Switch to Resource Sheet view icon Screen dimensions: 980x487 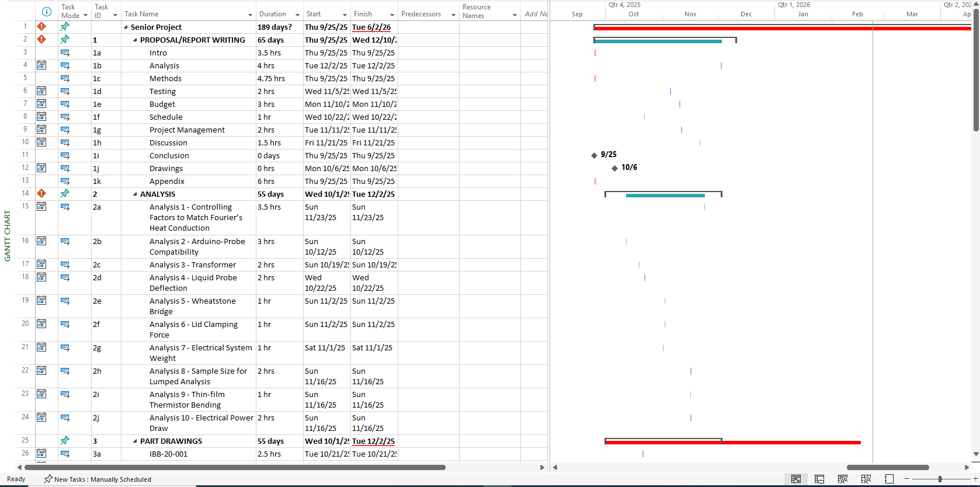[x=866, y=479]
